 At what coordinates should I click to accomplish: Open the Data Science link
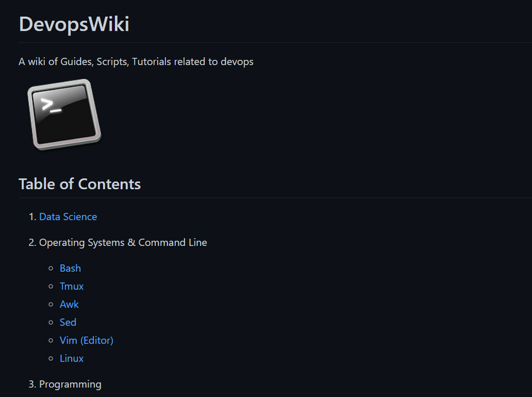point(68,217)
